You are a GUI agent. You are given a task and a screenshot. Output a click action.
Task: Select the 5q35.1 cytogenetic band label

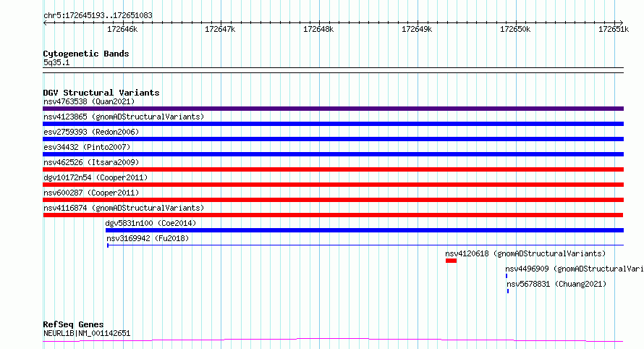(x=56, y=62)
